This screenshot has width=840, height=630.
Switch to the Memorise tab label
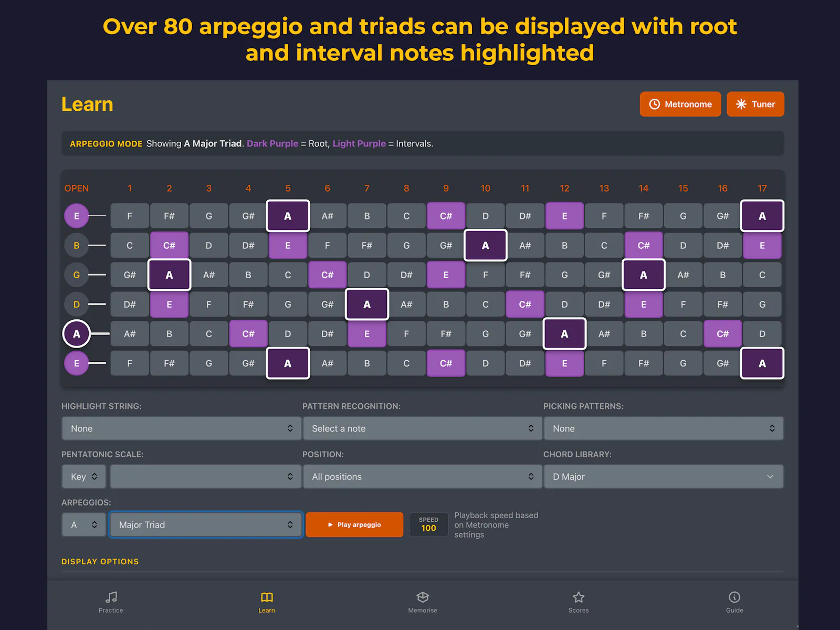point(423,610)
